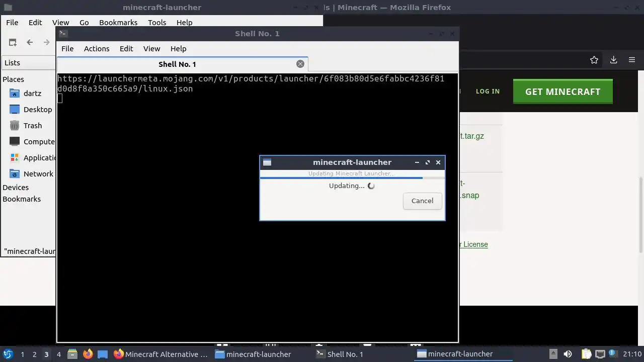Click the 21:10 clock on the taskbar

(x=632, y=354)
